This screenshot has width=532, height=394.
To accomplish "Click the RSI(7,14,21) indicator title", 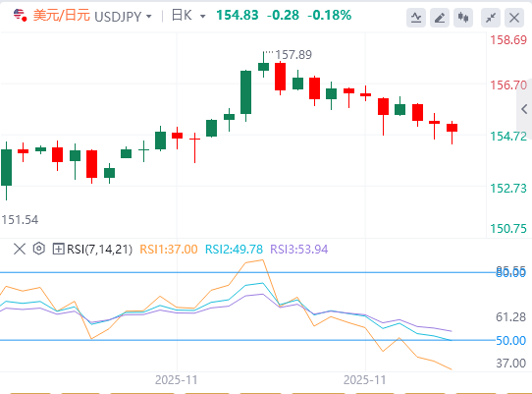I will [99, 250].
